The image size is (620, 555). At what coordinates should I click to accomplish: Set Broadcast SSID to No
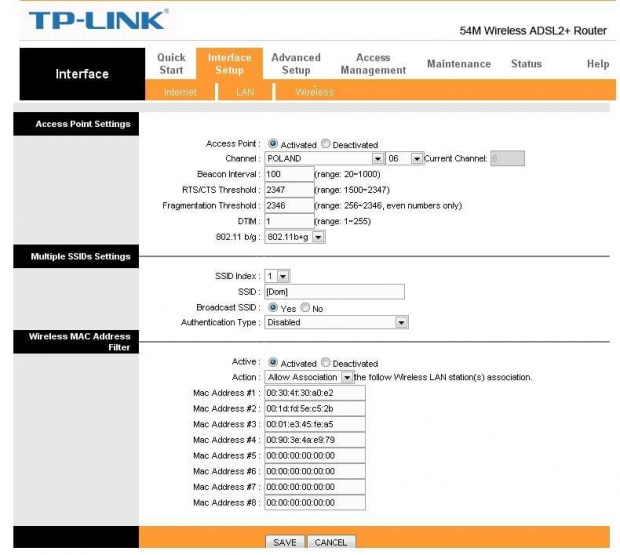coord(305,308)
